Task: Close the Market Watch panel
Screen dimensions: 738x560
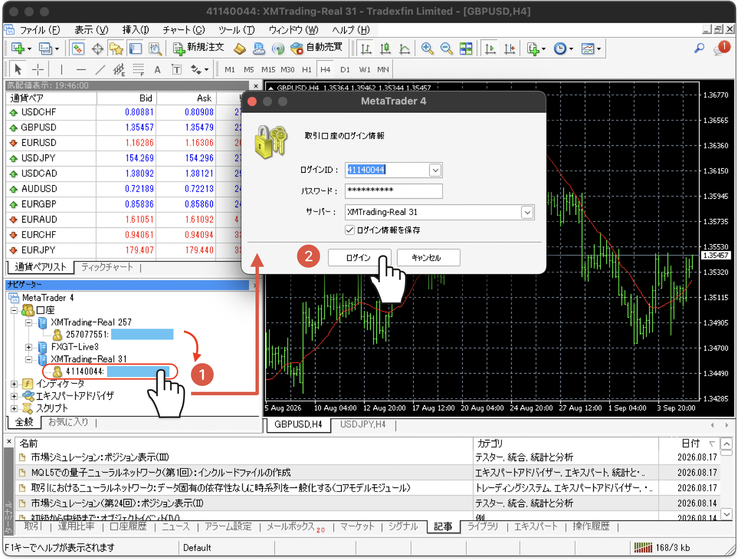Action: (x=256, y=85)
